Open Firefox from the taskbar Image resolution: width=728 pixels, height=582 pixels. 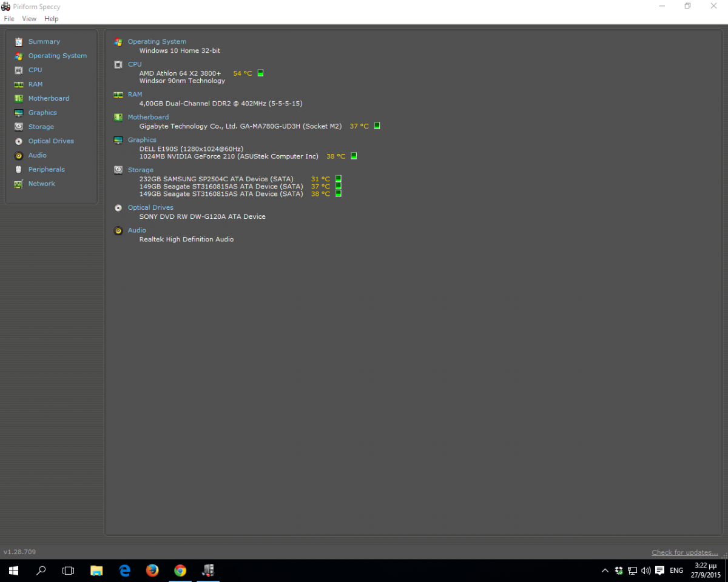click(x=152, y=570)
